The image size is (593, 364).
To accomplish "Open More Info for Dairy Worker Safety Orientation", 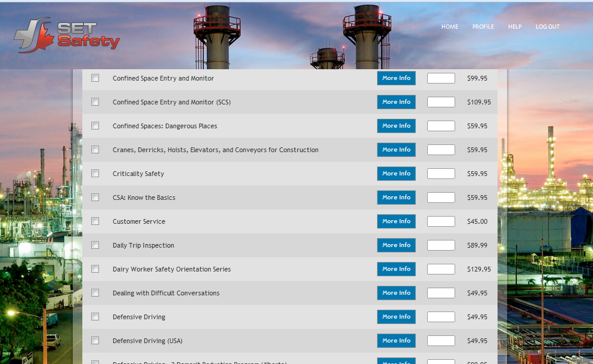I will (396, 269).
